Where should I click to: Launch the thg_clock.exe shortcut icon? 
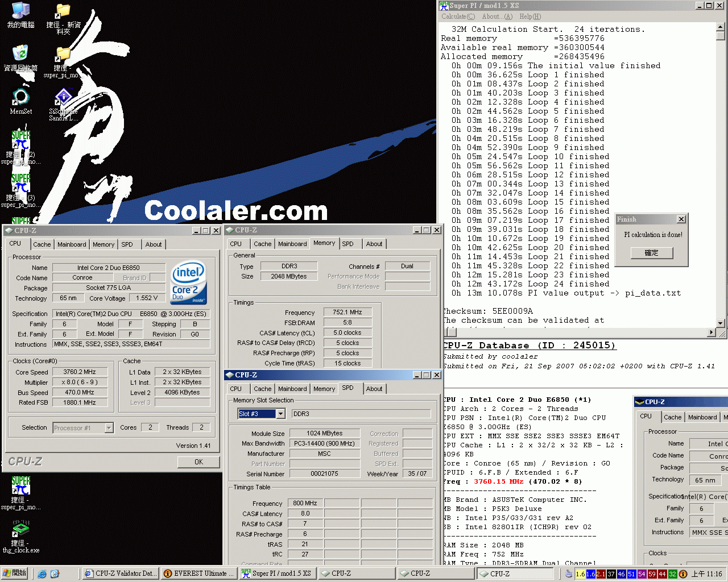(20, 537)
